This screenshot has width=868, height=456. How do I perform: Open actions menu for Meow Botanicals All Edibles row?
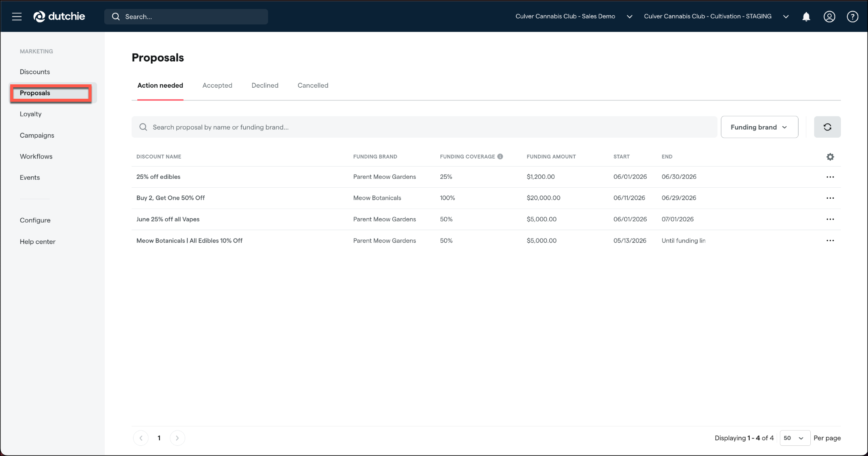pos(830,240)
